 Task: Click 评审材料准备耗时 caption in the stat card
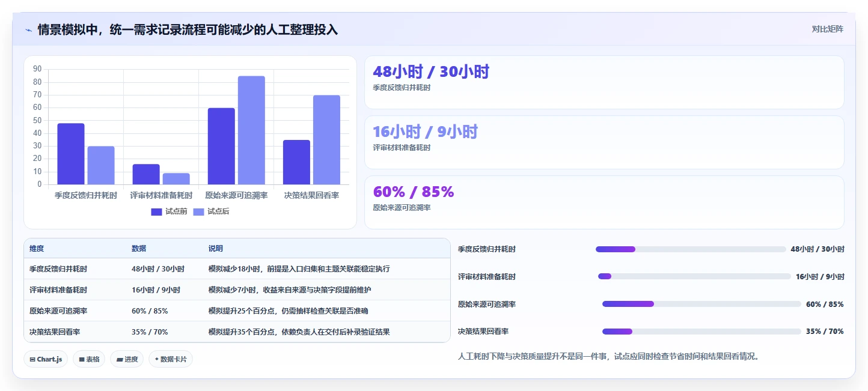coord(402,148)
